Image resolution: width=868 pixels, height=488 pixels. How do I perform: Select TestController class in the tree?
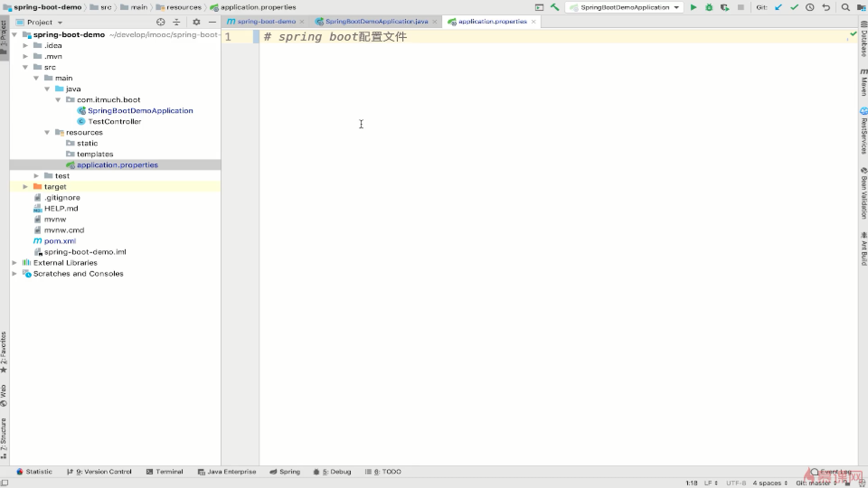point(114,122)
